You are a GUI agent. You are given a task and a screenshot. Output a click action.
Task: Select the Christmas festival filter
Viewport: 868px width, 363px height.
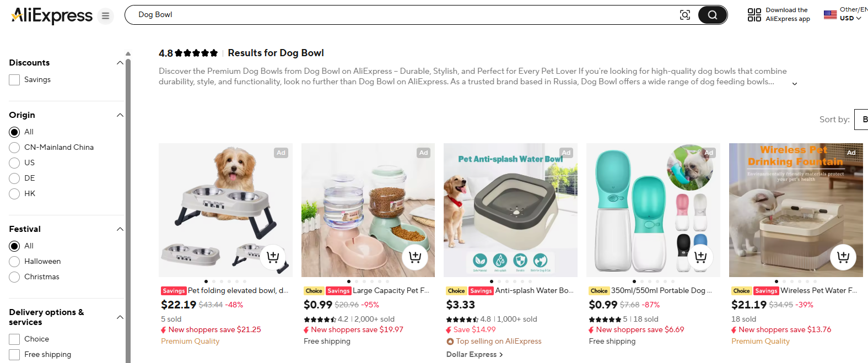click(14, 277)
